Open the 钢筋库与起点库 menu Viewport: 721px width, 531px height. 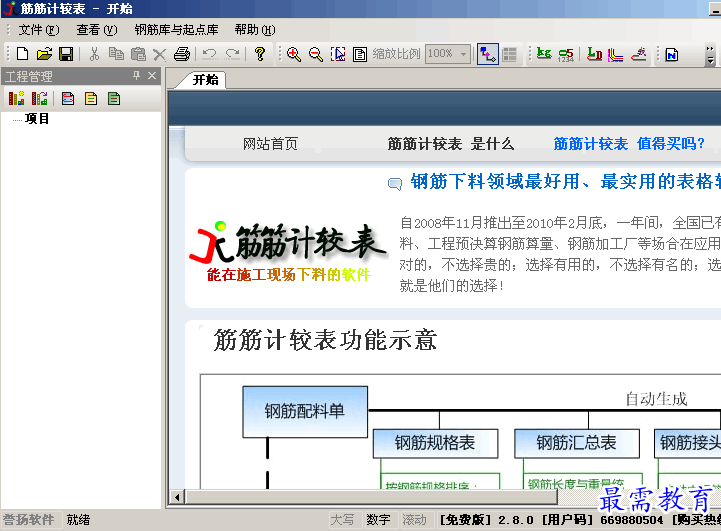(x=176, y=30)
